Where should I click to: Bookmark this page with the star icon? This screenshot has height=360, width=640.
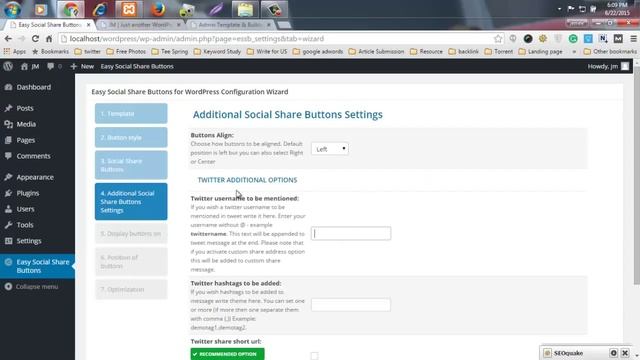pos(498,39)
